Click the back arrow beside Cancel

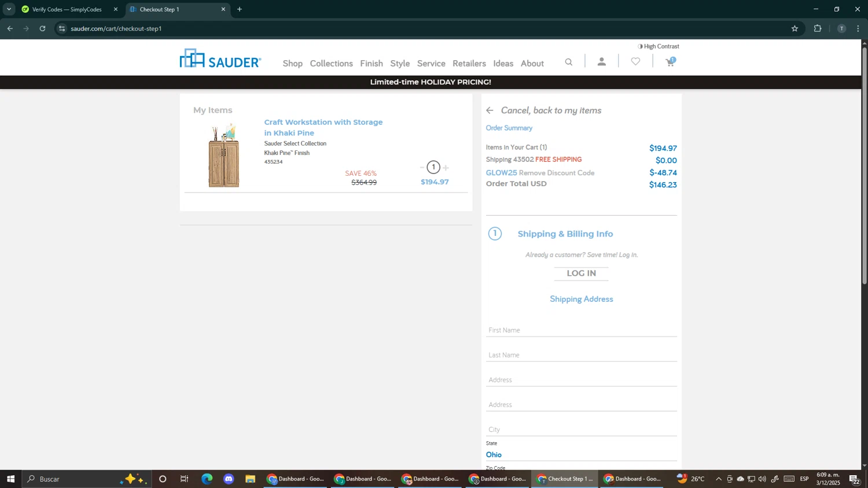pyautogui.click(x=490, y=110)
